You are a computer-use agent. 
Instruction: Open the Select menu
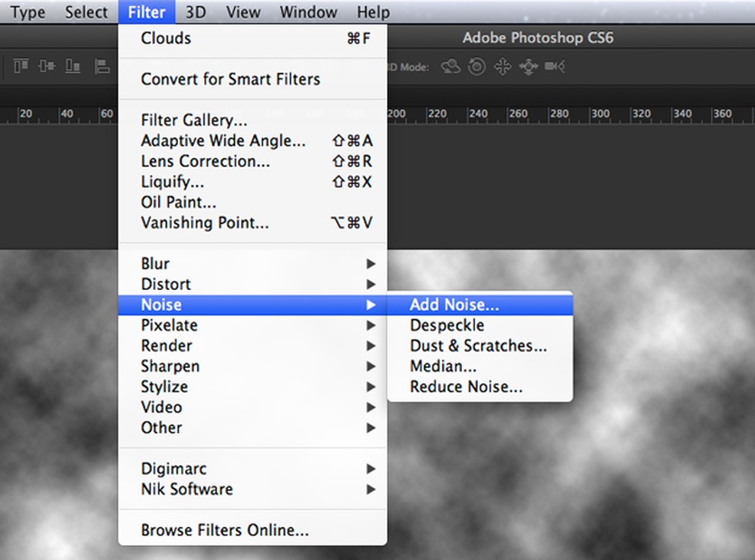pos(86,12)
